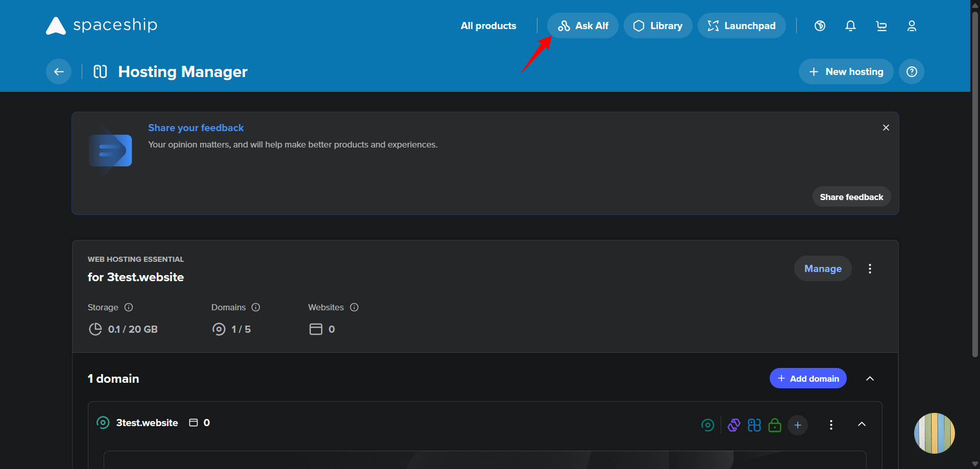Click the scrollbar down arrow
980x469 pixels.
click(x=975, y=464)
